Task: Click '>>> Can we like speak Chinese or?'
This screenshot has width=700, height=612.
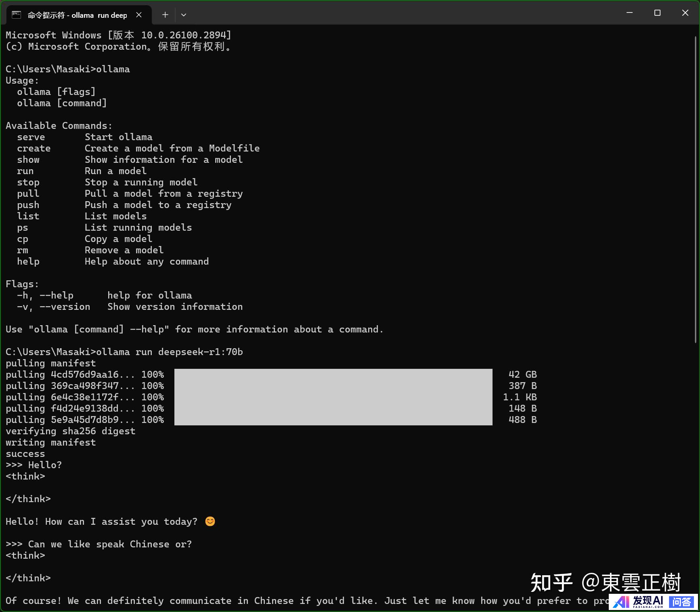Action: (x=99, y=545)
